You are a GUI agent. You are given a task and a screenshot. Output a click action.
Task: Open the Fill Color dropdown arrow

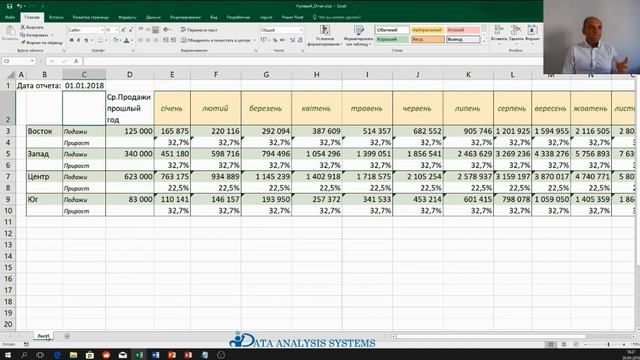pos(120,40)
